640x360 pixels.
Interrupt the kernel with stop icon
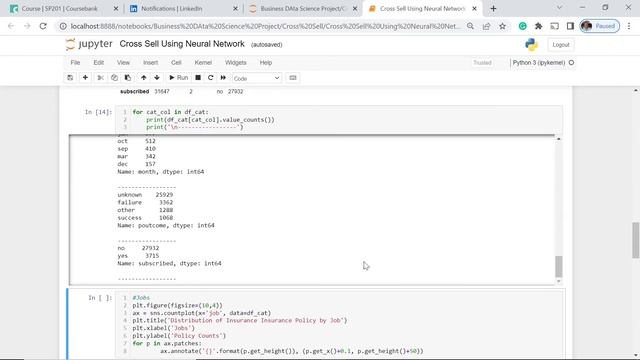(198, 78)
